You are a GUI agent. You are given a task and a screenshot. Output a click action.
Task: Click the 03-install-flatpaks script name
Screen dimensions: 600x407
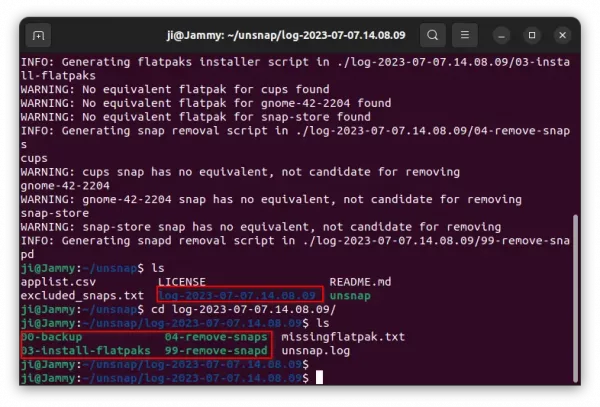[86, 351]
